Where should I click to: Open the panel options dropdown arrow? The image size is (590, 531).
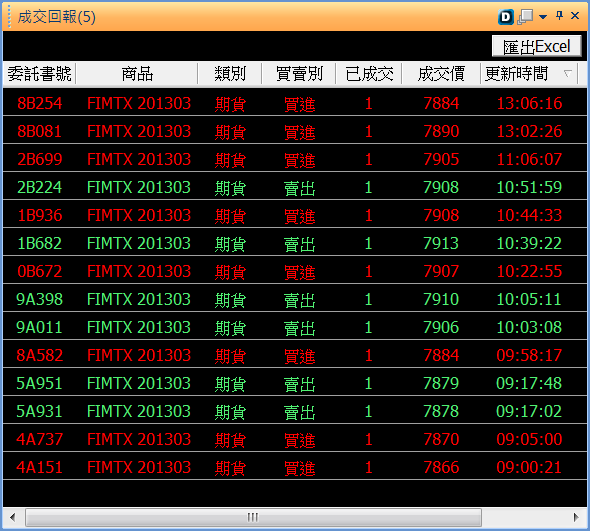[x=543, y=17]
